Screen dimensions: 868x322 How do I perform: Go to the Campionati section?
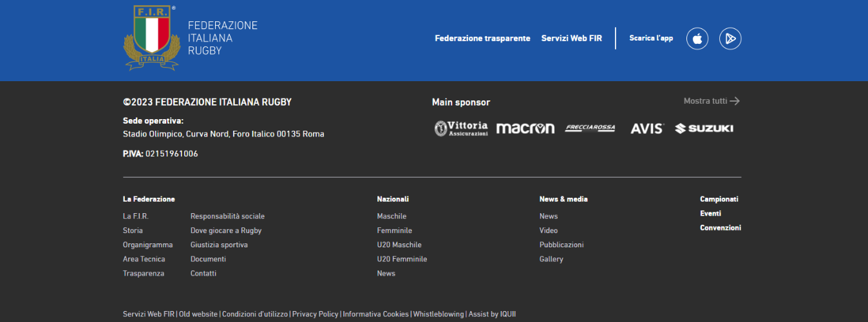(719, 200)
